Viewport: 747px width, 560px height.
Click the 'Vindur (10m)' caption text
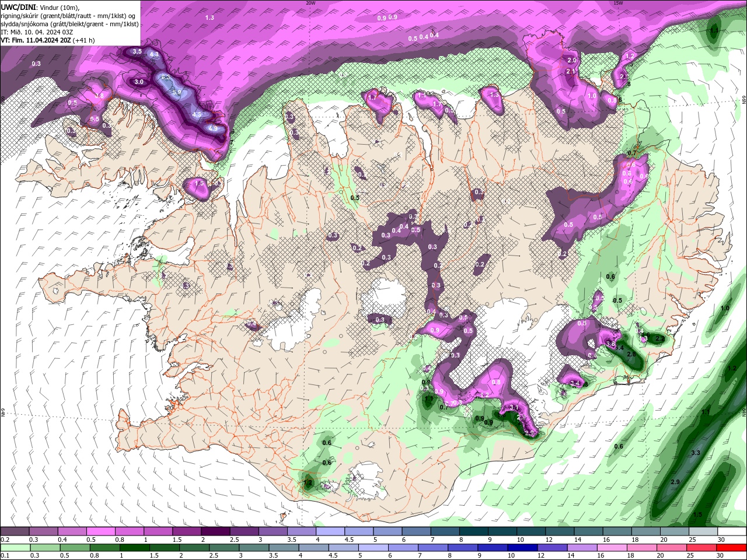coord(59,8)
